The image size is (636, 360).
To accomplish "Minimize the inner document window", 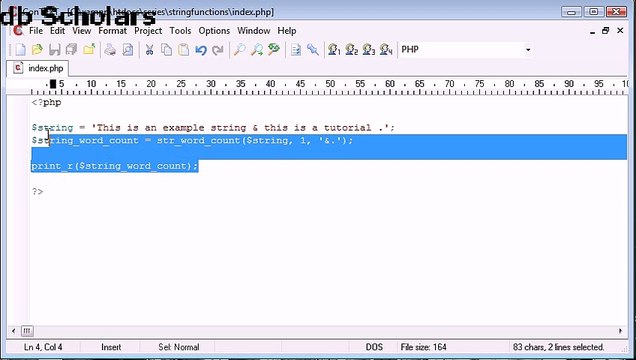I will [592, 31].
